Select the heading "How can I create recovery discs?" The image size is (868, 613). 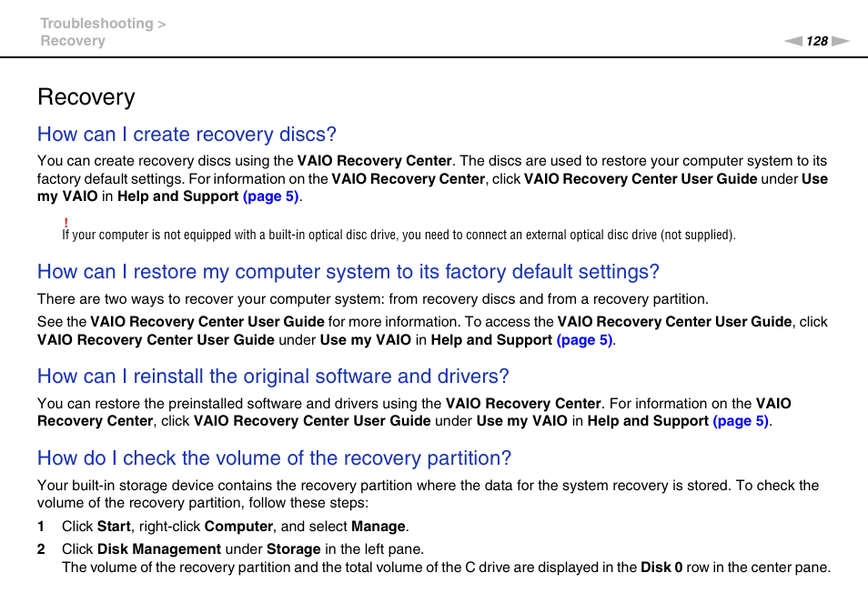187,135
